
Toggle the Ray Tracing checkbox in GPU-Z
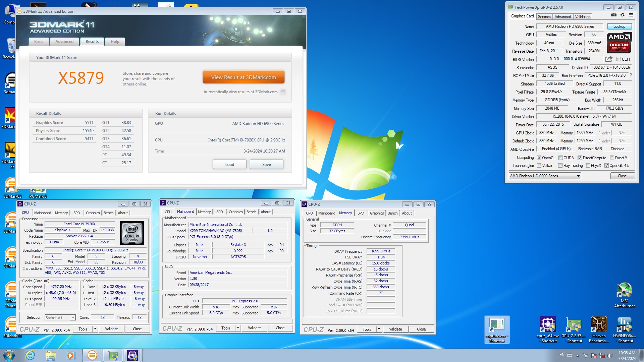point(560,166)
